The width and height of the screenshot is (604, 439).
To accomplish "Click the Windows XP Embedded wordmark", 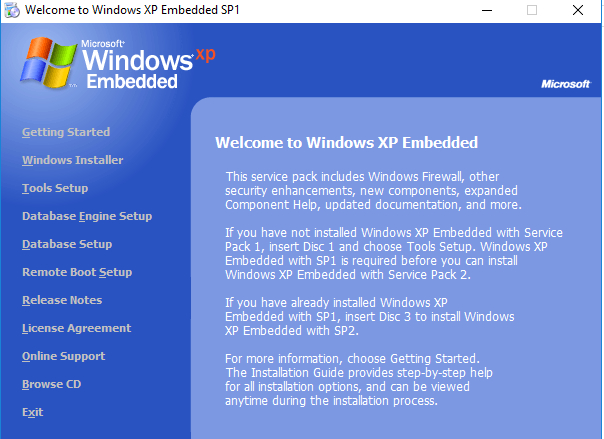I will [x=137, y=67].
